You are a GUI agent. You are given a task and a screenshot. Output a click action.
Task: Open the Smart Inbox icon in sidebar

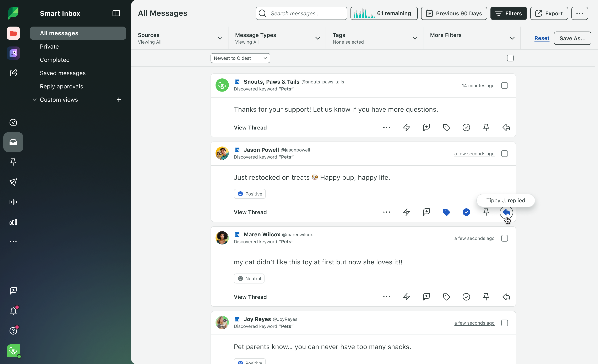[x=13, y=142]
